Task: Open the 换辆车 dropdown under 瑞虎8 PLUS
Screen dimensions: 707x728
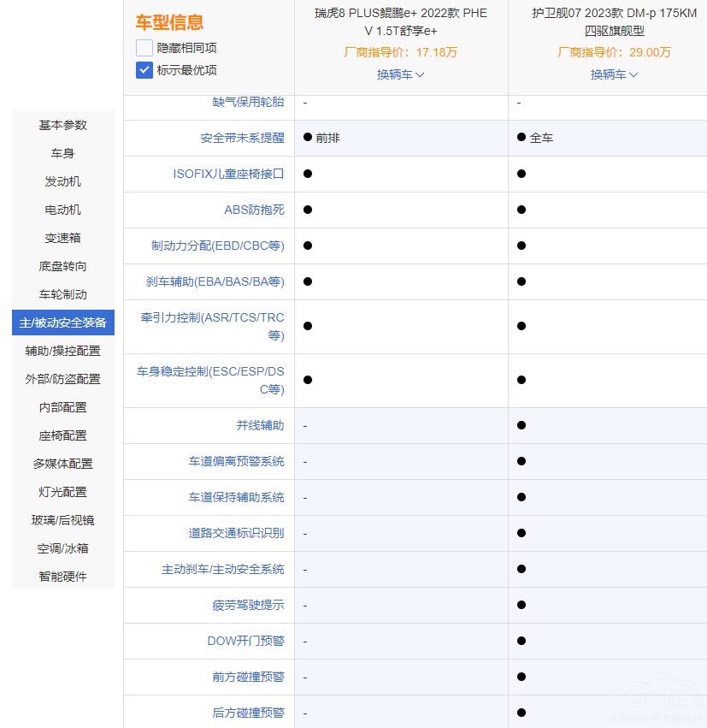Action: 400,74
